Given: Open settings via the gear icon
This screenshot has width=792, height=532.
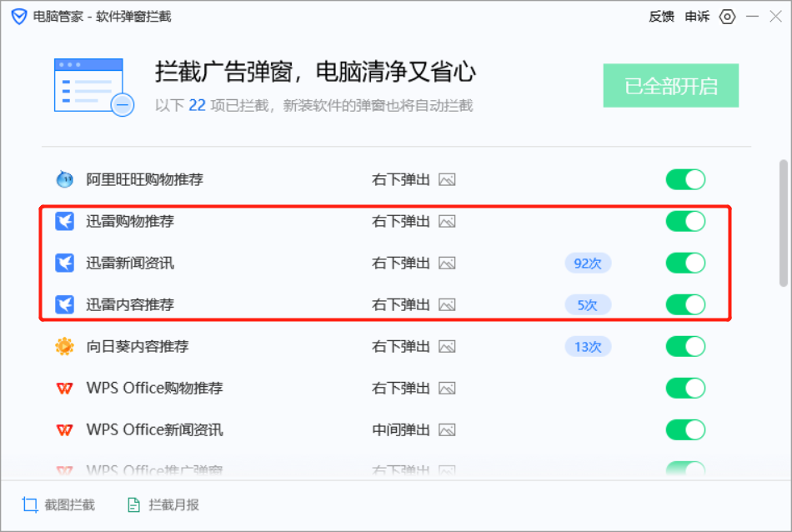Looking at the screenshot, I should pyautogui.click(x=724, y=16).
